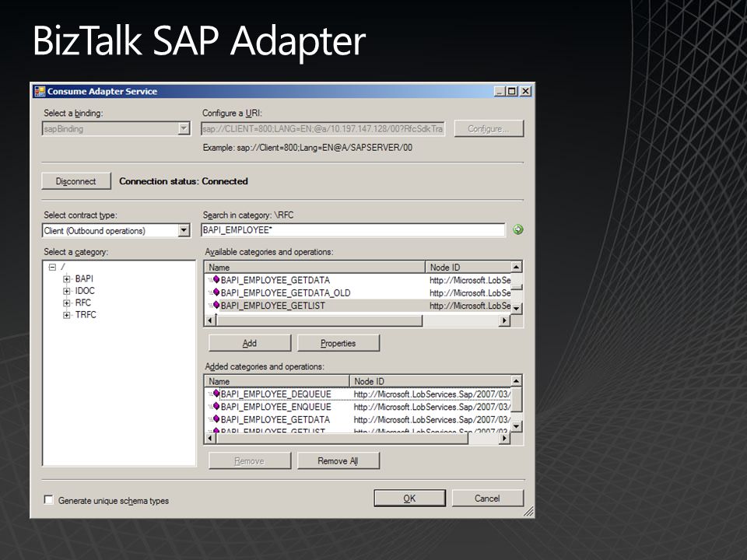
Task: Minimize the Consume Adapter Service window
Action: (500, 91)
